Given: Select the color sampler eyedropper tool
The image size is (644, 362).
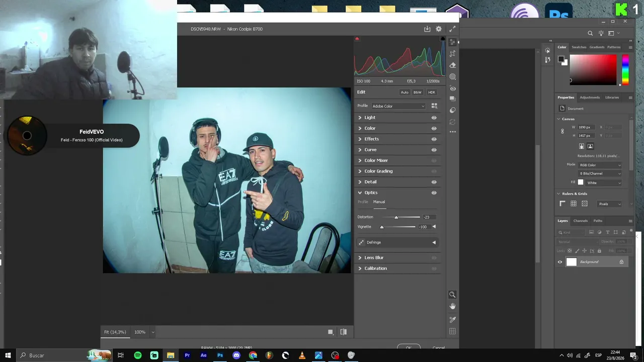Looking at the screenshot, I should click(452, 319).
